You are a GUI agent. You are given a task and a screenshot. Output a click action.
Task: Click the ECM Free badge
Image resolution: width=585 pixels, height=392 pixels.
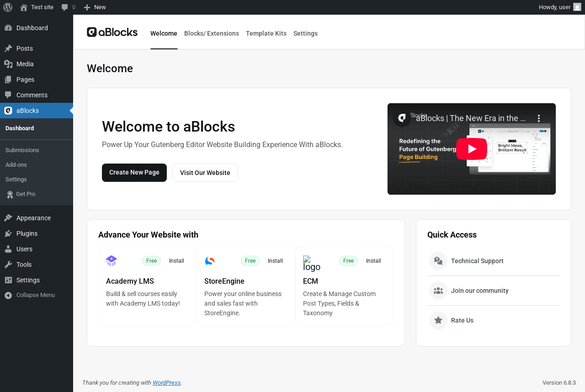pyautogui.click(x=348, y=261)
